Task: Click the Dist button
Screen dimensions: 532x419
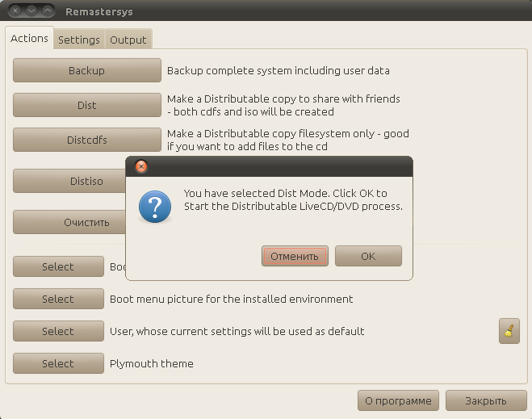Action: click(x=86, y=106)
